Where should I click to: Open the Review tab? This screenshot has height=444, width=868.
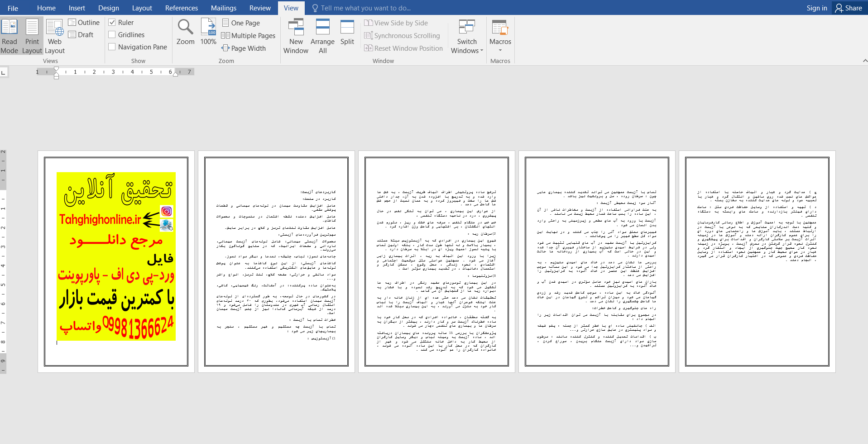[x=260, y=8]
